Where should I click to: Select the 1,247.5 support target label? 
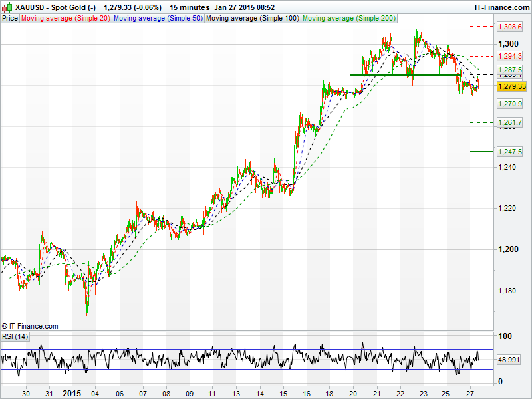click(510, 152)
